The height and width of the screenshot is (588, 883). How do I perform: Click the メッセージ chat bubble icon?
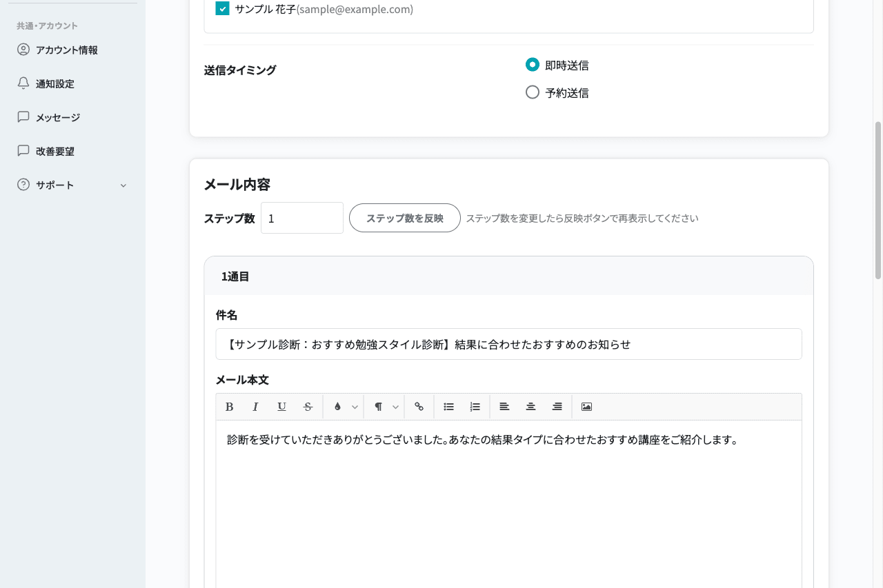point(23,117)
